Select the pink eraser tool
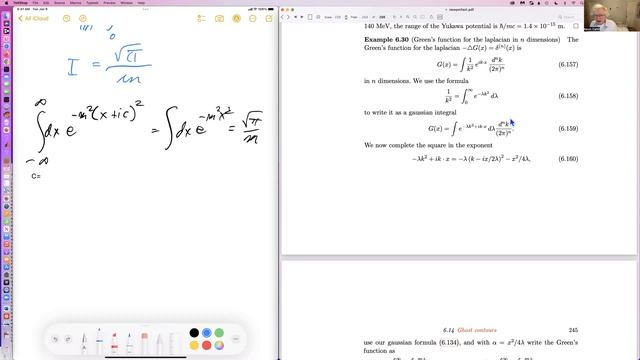Image resolution: width=640 pixels, height=360 pixels. pos(144,343)
